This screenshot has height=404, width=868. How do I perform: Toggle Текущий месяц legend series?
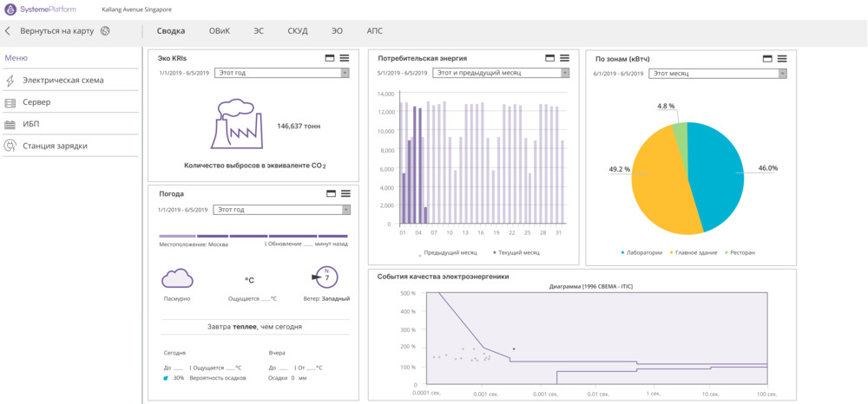point(516,253)
